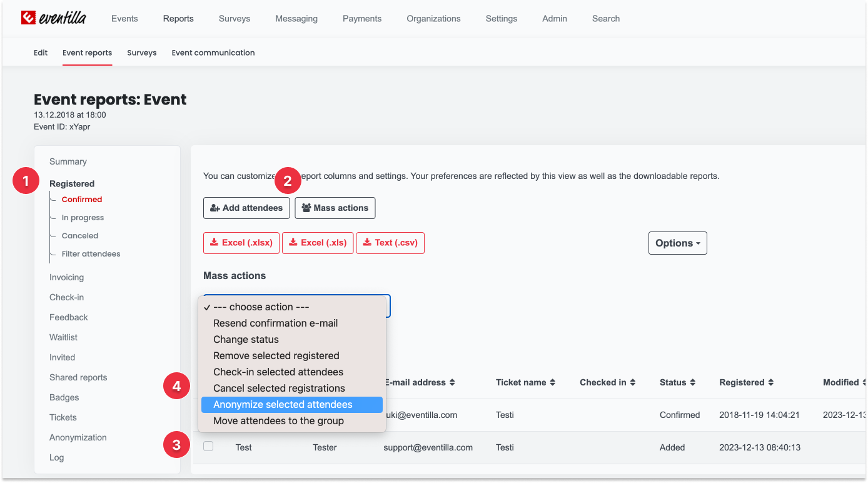Open Search in top navigation
Viewport: 868px width, 483px height.
(x=606, y=19)
